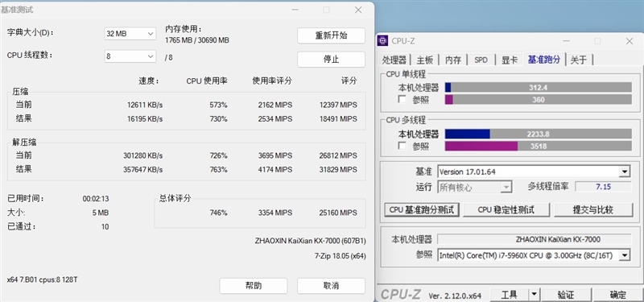Image resolution: width=644 pixels, height=302 pixels.
Task: Click current decompression speed 301280 KB/s
Action: pos(143,155)
